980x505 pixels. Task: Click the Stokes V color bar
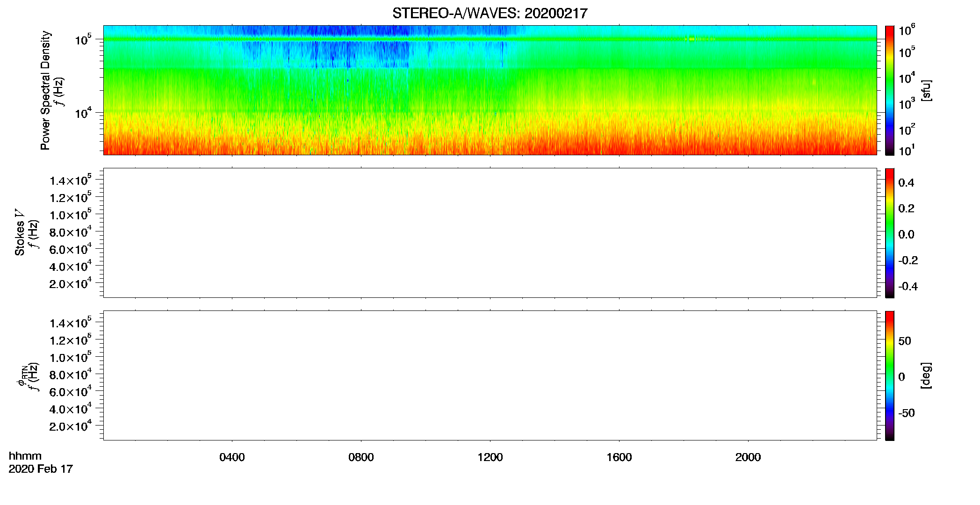click(x=890, y=233)
